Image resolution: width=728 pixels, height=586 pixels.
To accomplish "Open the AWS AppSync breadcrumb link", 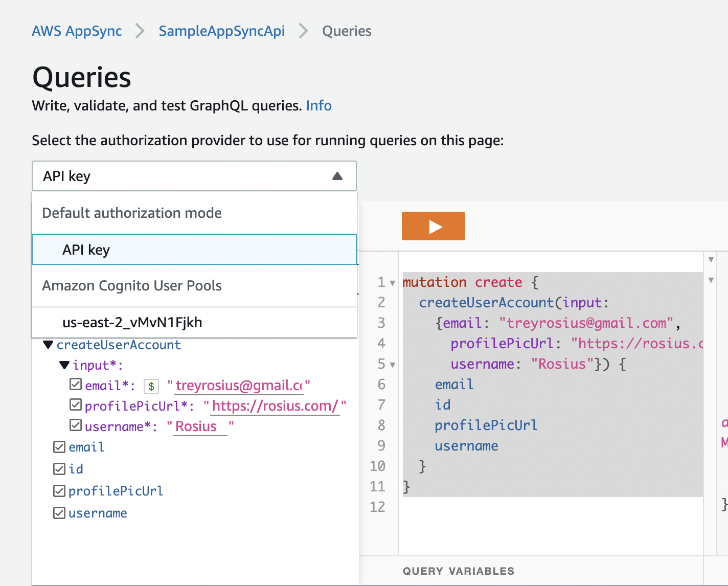I will 77,31.
